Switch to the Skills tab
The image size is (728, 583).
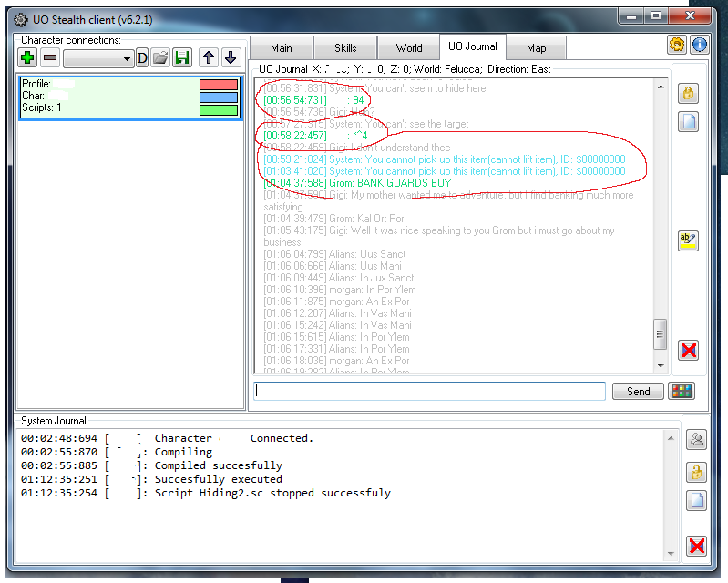345,48
